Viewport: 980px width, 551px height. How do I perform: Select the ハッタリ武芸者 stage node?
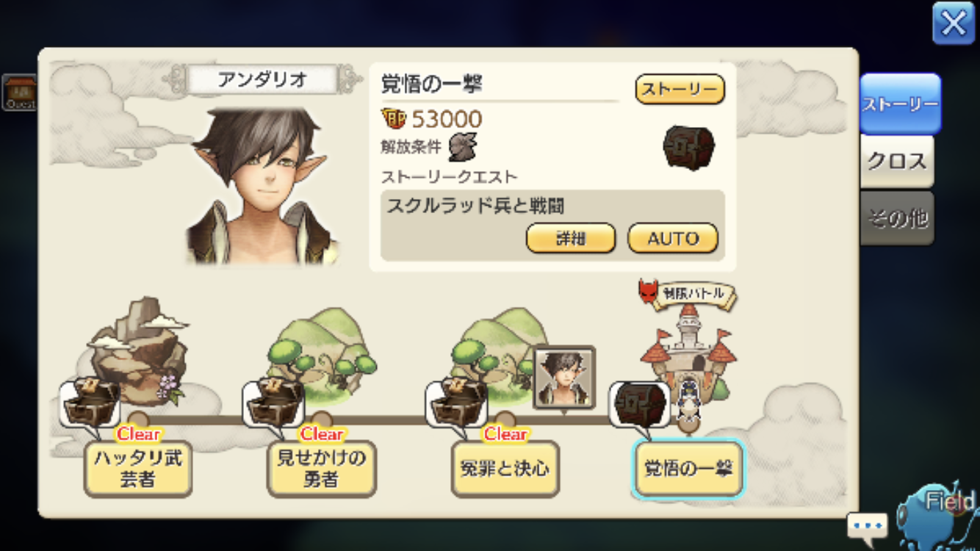coord(138,469)
